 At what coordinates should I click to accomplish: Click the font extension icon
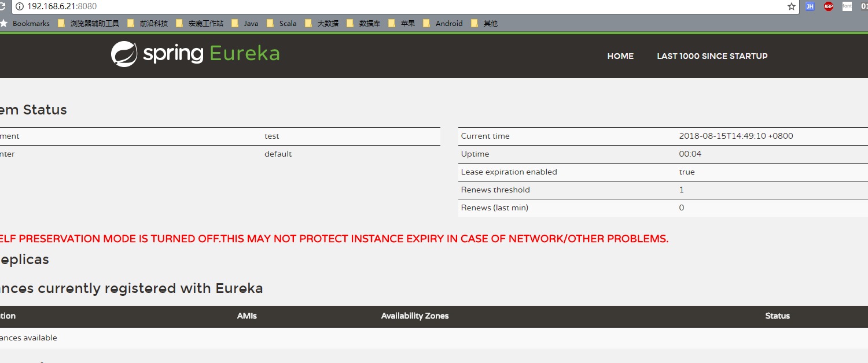point(847,6)
